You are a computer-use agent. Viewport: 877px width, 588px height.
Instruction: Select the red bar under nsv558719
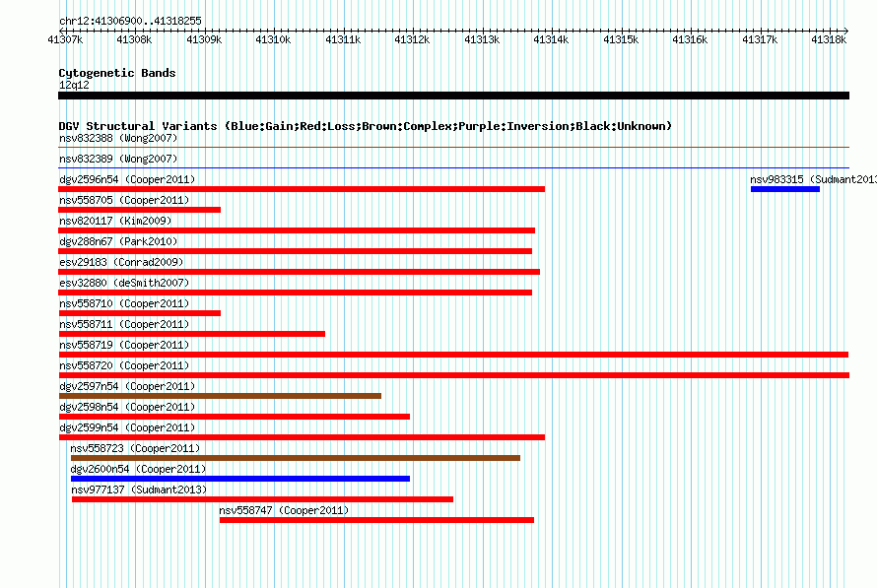coord(453,355)
